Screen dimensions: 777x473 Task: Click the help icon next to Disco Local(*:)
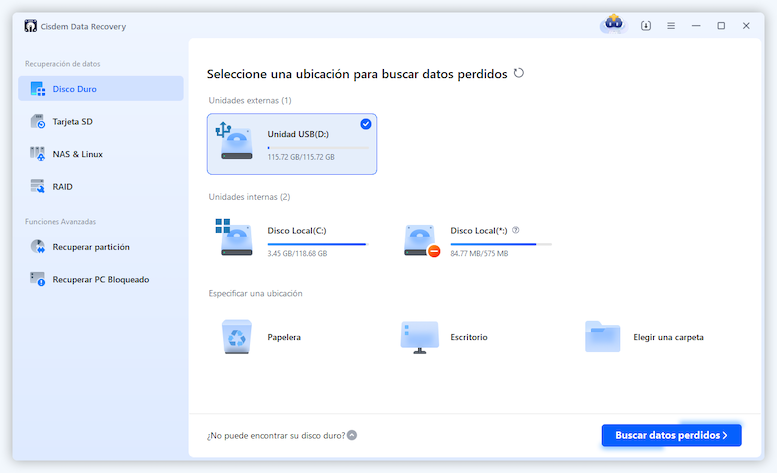[x=517, y=230]
